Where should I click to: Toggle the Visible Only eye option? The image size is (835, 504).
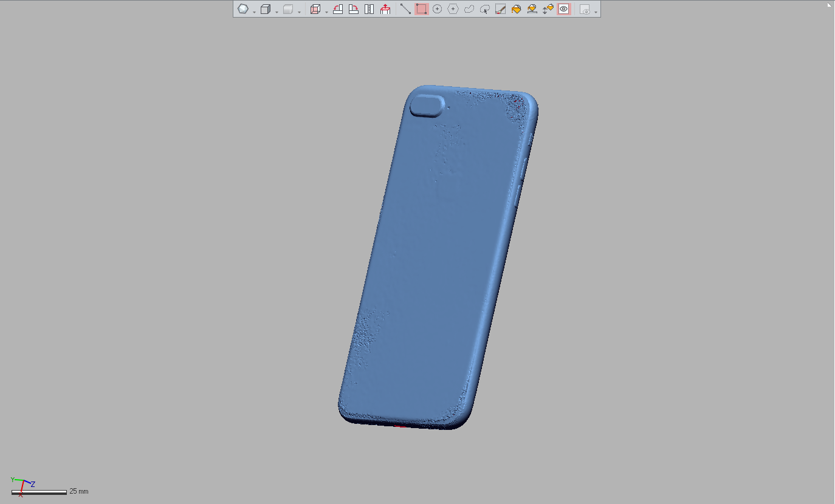click(563, 9)
